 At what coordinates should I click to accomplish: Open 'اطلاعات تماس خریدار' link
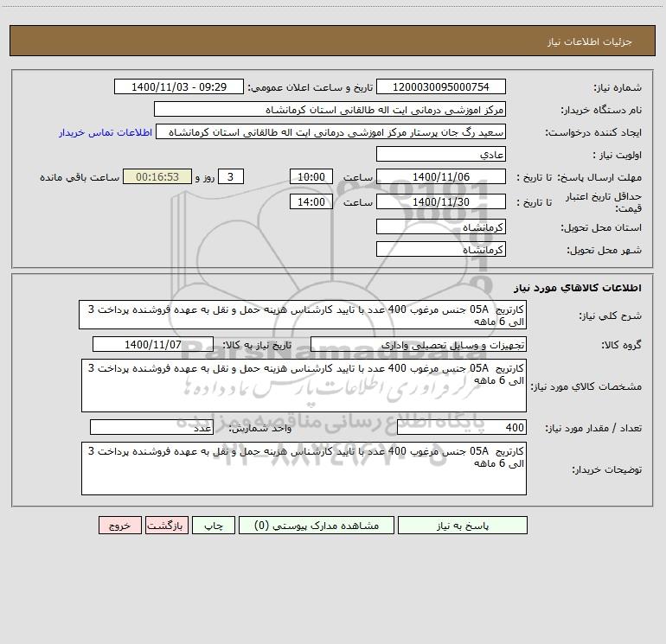click(106, 132)
